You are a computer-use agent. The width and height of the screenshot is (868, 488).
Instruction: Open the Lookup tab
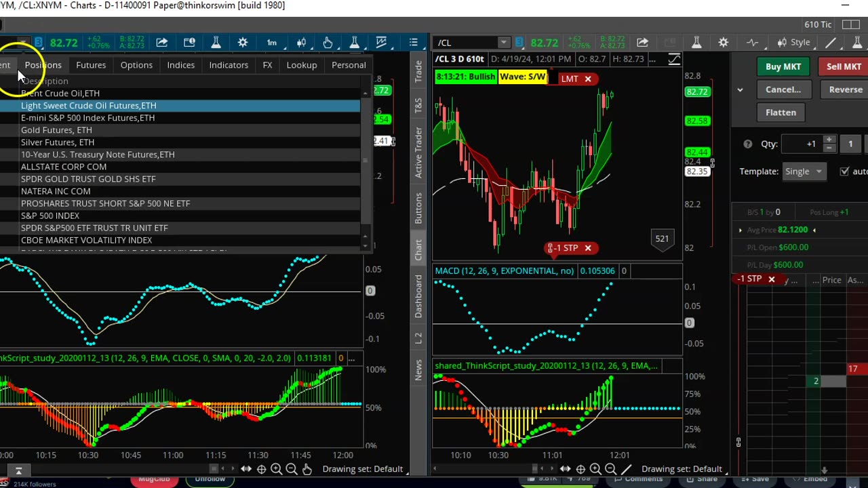point(302,65)
